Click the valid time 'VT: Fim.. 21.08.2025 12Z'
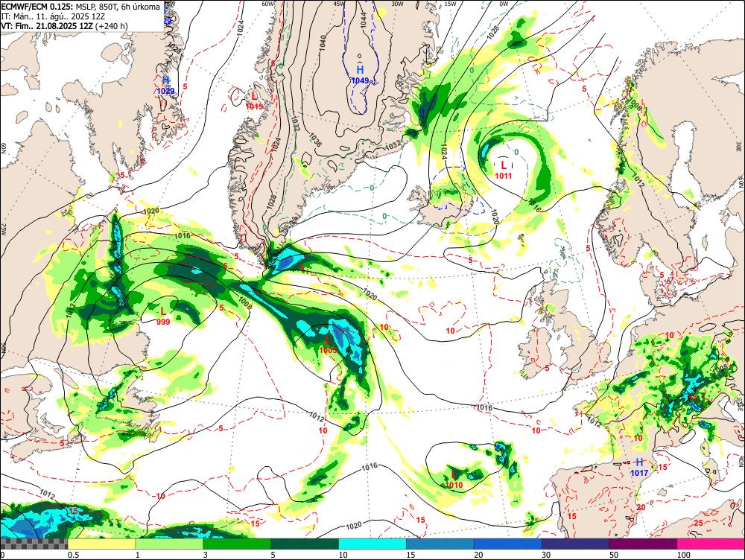745x560 pixels. pos(47,25)
